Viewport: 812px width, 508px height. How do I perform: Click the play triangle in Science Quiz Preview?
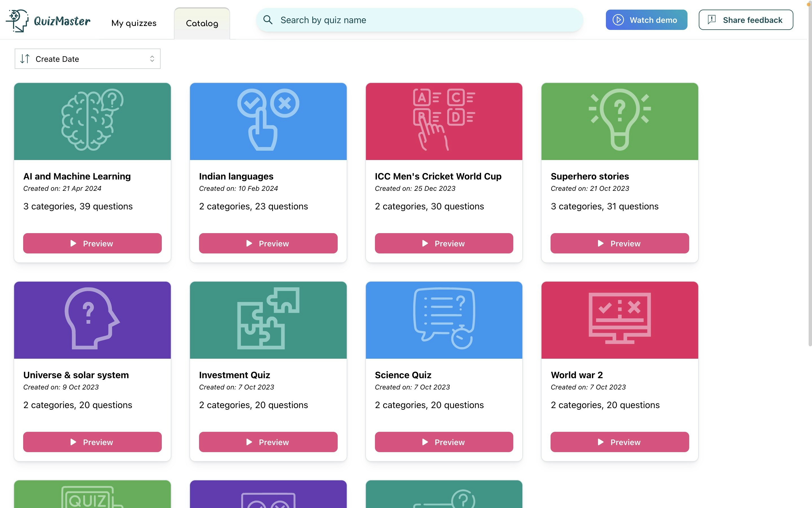pos(425,442)
